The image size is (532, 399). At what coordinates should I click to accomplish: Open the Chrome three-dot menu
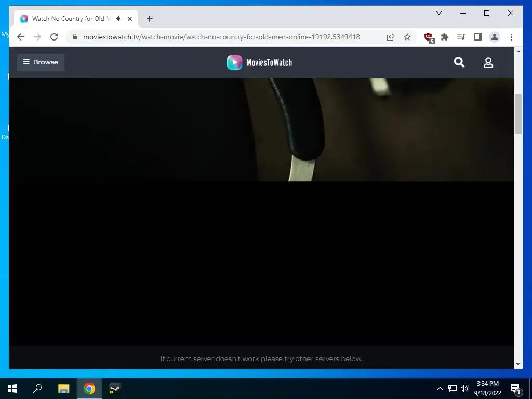point(511,37)
